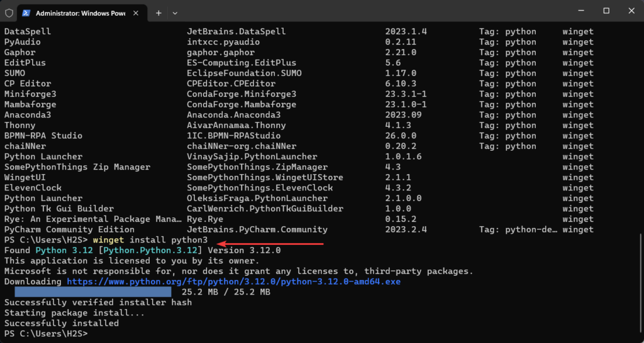Click 'VinaySajip.PythonLauncher' package ID

[x=252, y=156]
